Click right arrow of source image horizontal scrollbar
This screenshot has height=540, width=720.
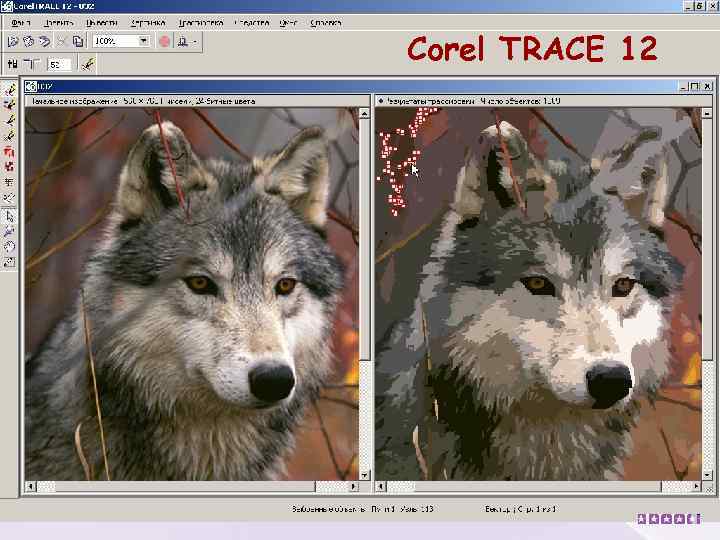pyautogui.click(x=354, y=486)
